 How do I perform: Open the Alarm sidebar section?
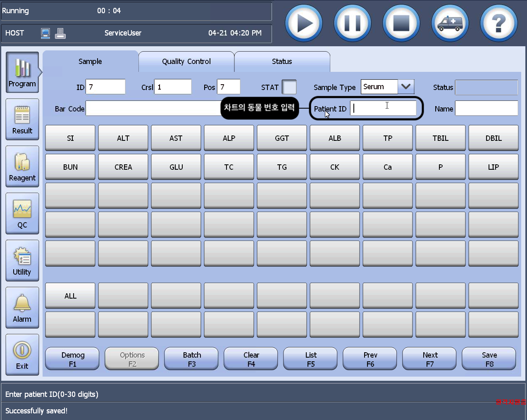click(22, 307)
